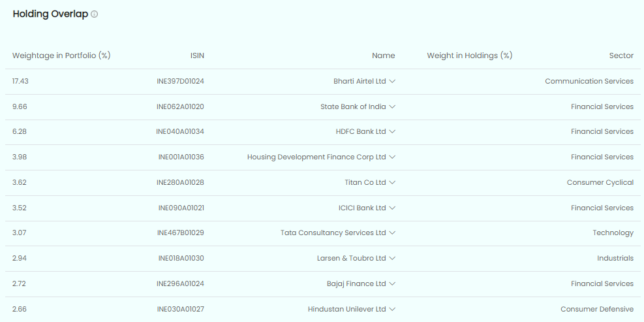Click the Weight in Holdings (%) header

point(470,56)
